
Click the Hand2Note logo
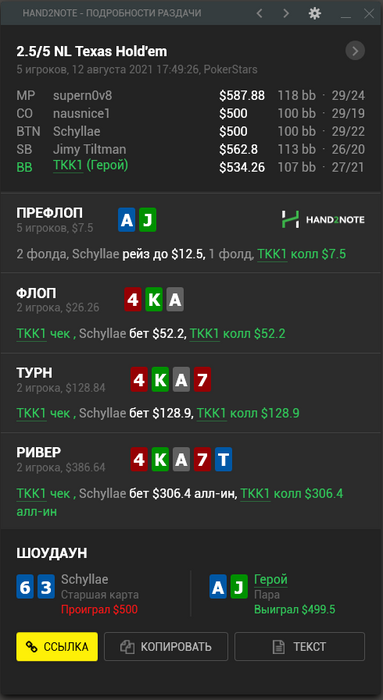pyautogui.click(x=323, y=219)
